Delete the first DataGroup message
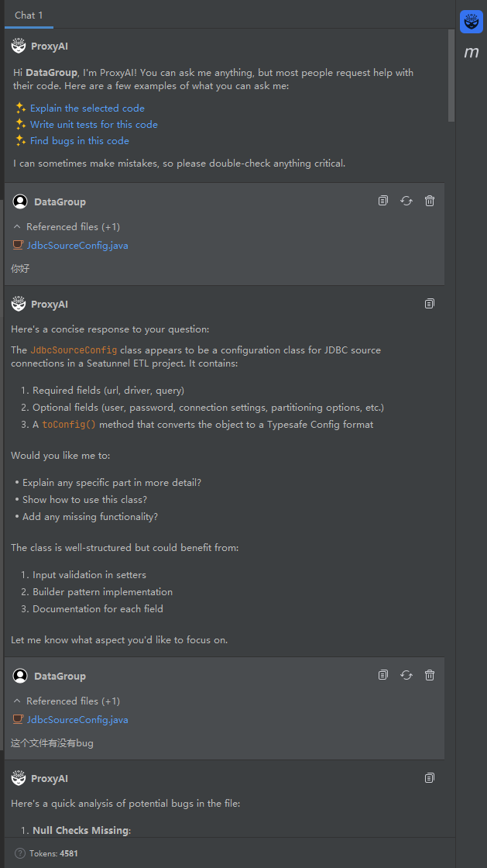487x868 pixels. [x=430, y=201]
